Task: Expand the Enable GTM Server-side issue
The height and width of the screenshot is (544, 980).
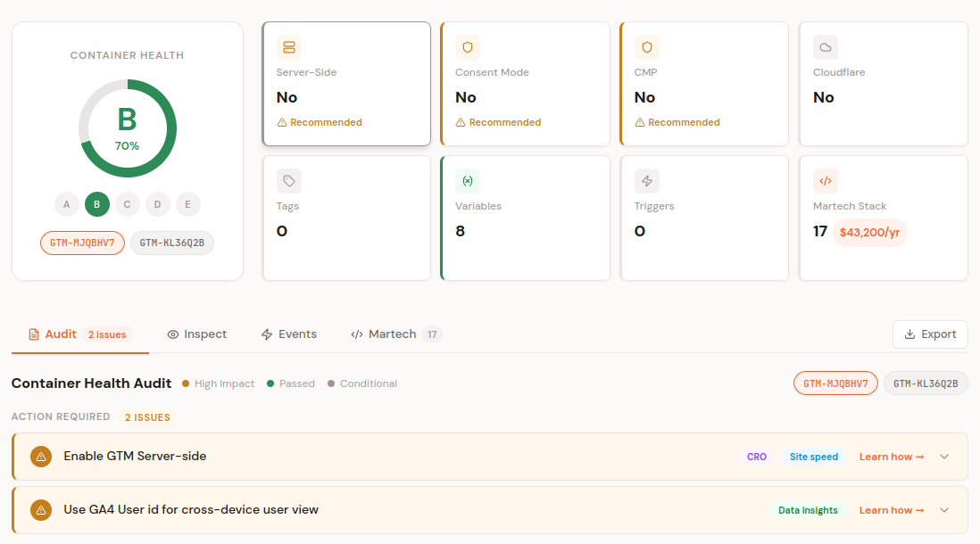Action: 943,456
